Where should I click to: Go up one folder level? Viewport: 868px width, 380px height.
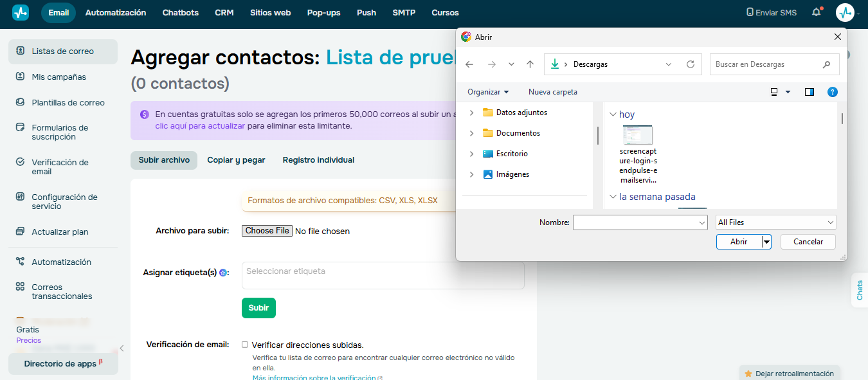click(x=530, y=64)
